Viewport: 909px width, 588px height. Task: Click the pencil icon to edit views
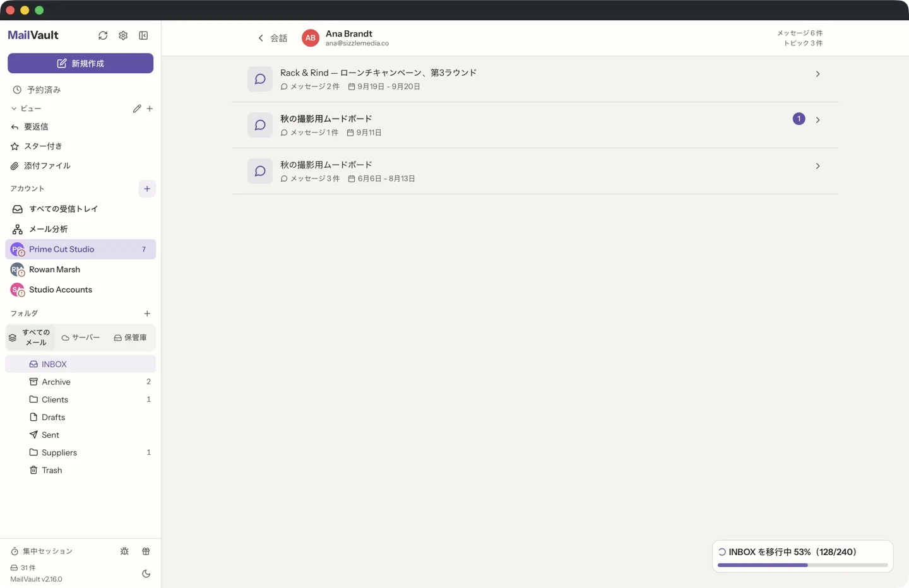(137, 109)
